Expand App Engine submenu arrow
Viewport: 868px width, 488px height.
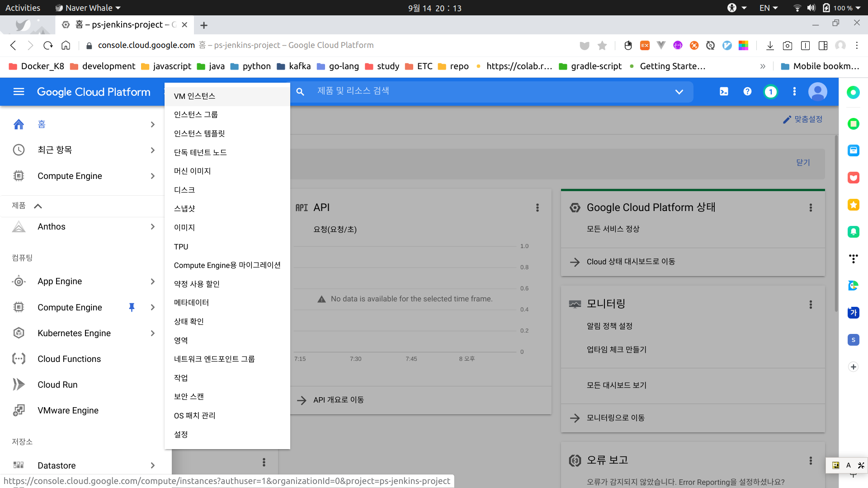(x=152, y=282)
